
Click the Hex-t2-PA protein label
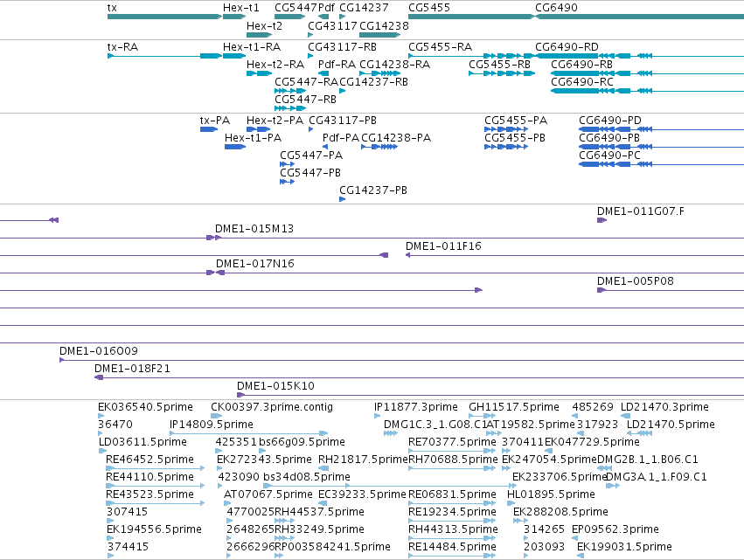point(275,120)
